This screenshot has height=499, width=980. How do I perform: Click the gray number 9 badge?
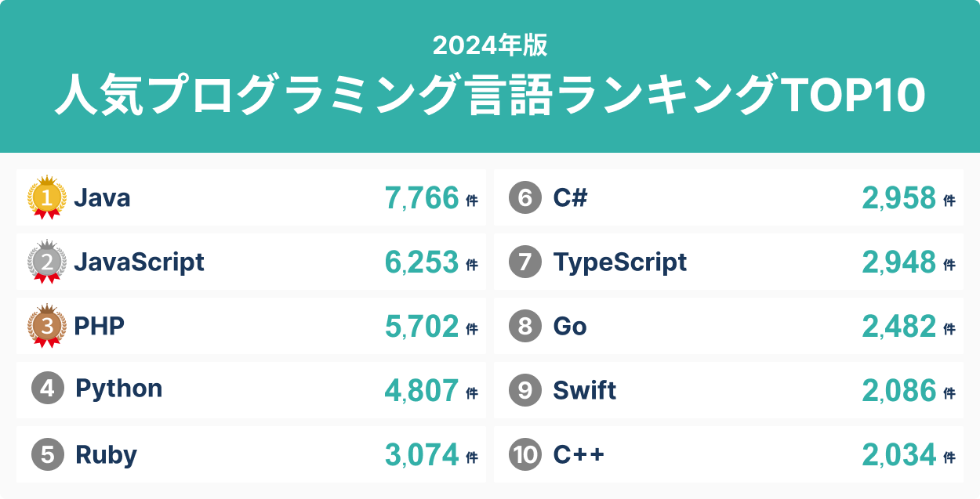[x=525, y=390]
